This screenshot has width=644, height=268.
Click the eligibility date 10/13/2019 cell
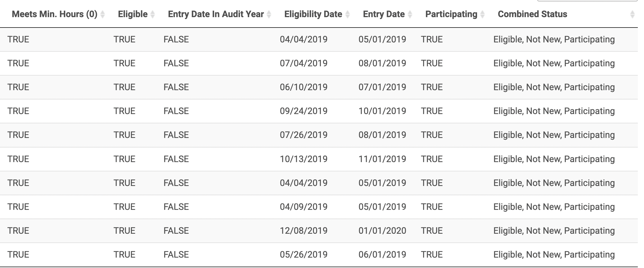point(303,159)
